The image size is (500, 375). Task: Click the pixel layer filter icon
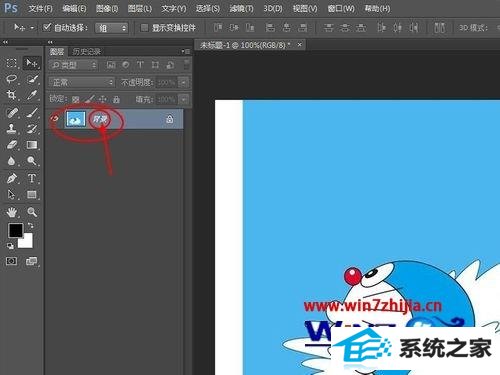click(x=111, y=65)
